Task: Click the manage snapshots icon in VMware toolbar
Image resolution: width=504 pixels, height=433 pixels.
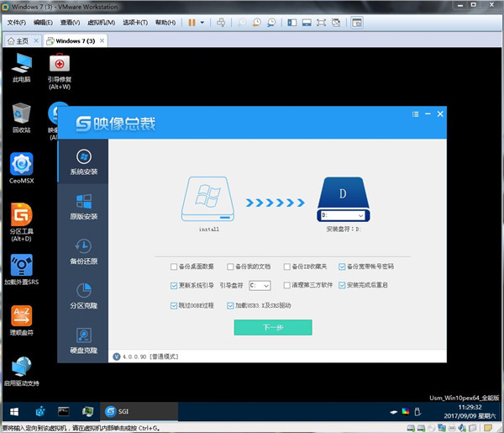Action: [x=271, y=23]
